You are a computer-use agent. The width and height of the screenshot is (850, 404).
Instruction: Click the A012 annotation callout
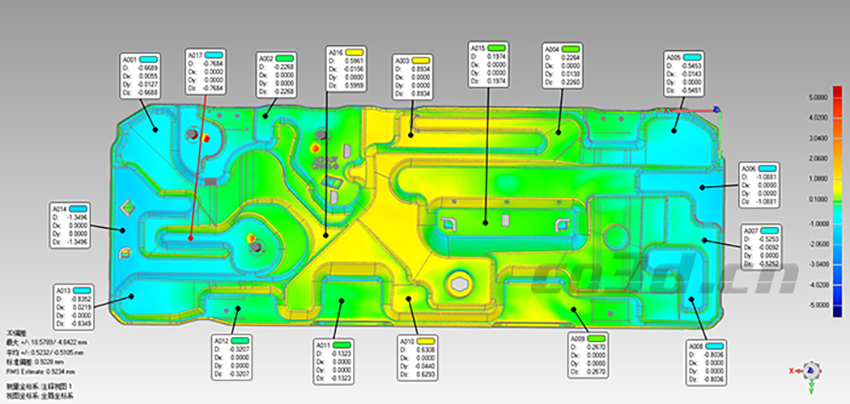click(x=235, y=358)
